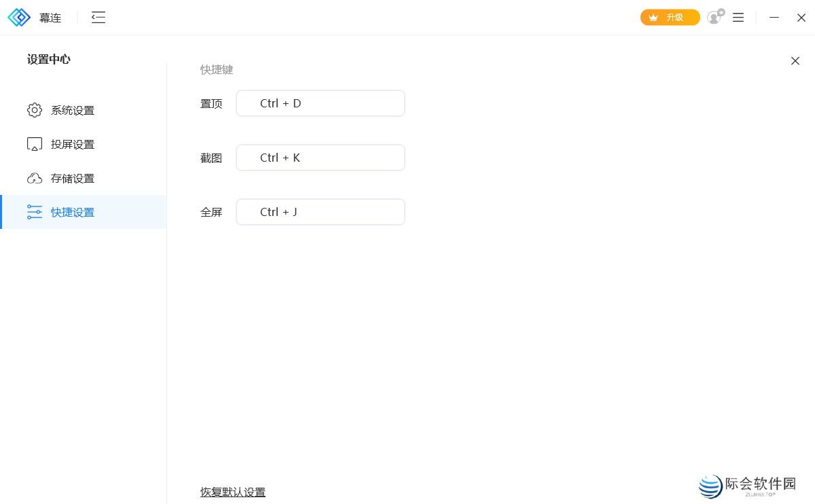Screen dimensions: 815x504
Task: Click the 全屏 hotkey field Ctrl + J
Action: (320, 211)
